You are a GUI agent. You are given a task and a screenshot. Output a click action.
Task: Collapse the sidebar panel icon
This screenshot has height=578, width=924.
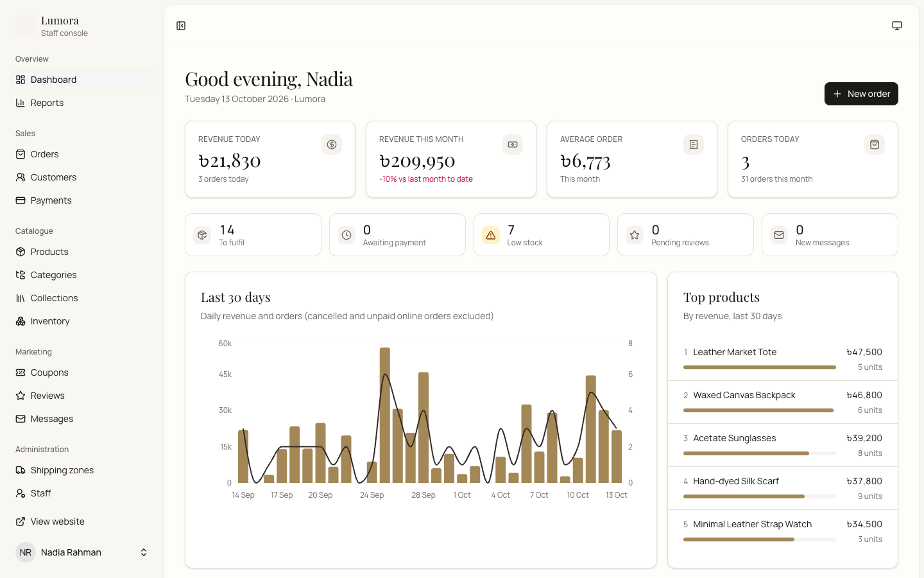181,26
